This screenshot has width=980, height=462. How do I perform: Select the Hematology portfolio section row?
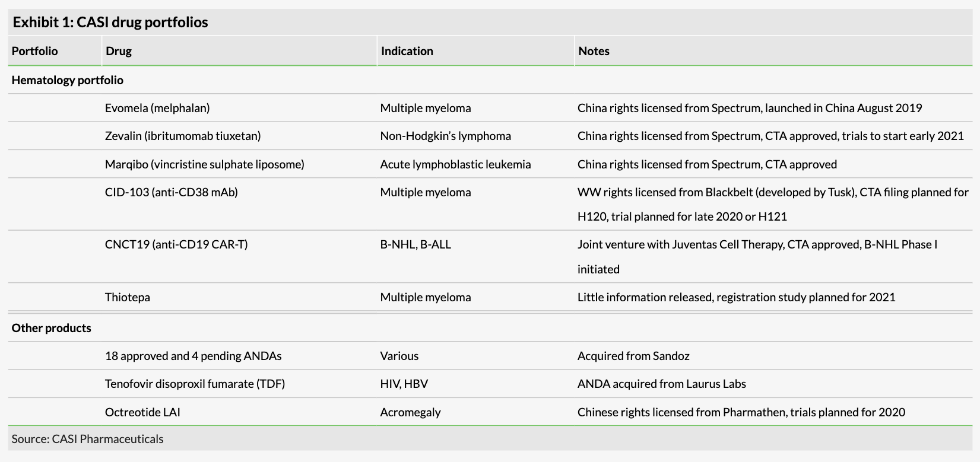(x=68, y=80)
